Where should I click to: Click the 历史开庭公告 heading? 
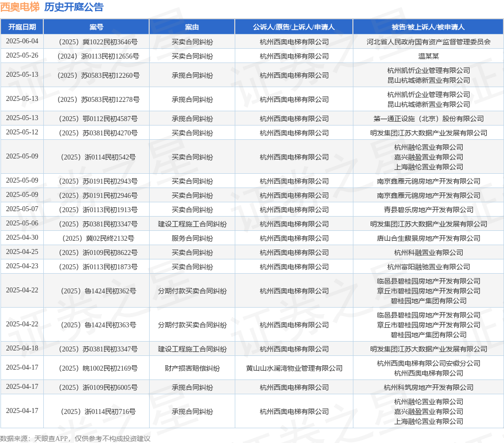click(74, 7)
